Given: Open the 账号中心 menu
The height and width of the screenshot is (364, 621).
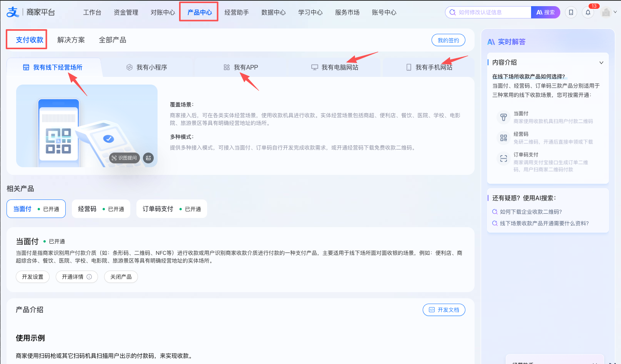Looking at the screenshot, I should (x=384, y=12).
